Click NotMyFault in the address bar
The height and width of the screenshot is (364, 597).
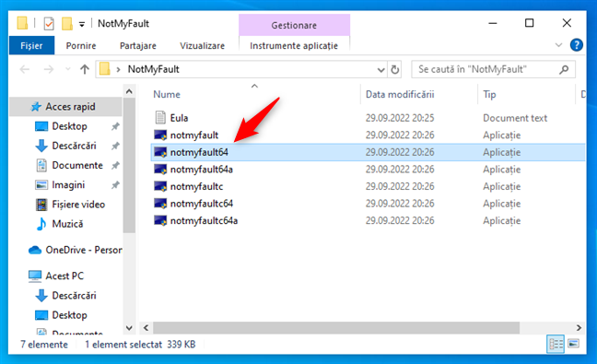pos(154,69)
